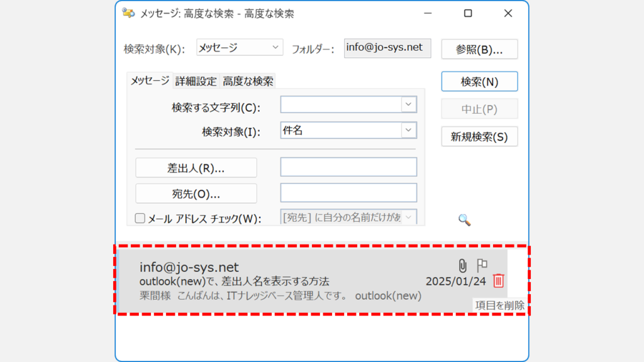Viewport: 644px width, 362px height.
Task: Click the magnifying glass search animation icon
Action: pyautogui.click(x=464, y=220)
